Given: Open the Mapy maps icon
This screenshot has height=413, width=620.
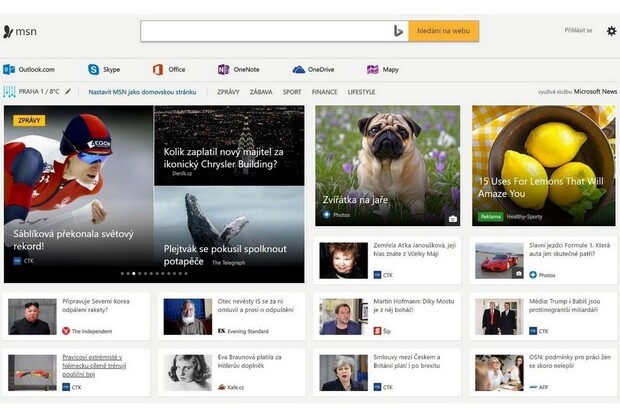Looking at the screenshot, I should (372, 70).
